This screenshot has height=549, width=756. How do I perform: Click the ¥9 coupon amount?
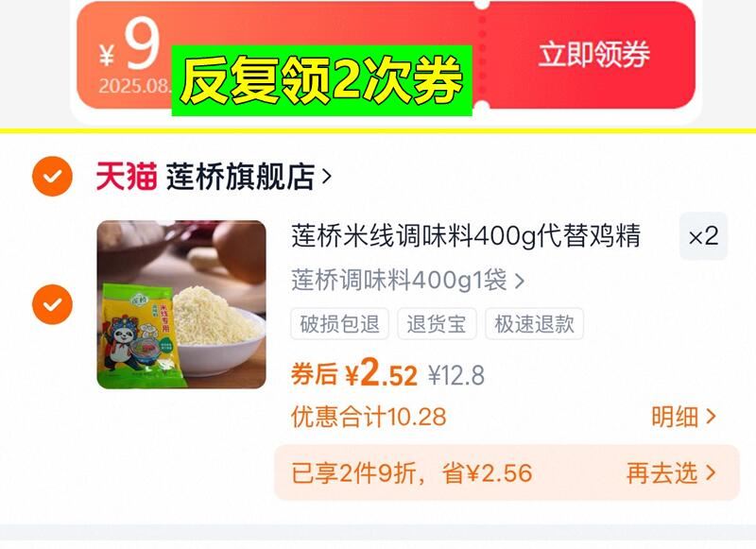[130, 45]
